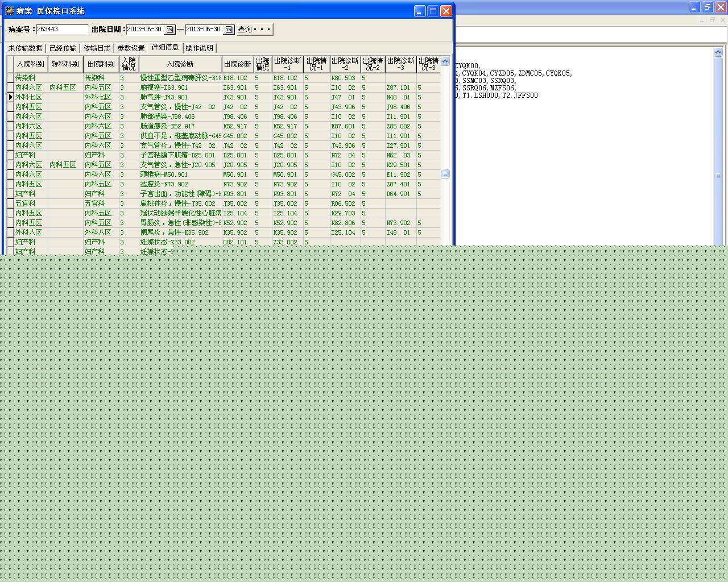Image resolution: width=728 pixels, height=582 pixels.
Task: Select the 详细信息 tab
Action: [165, 47]
